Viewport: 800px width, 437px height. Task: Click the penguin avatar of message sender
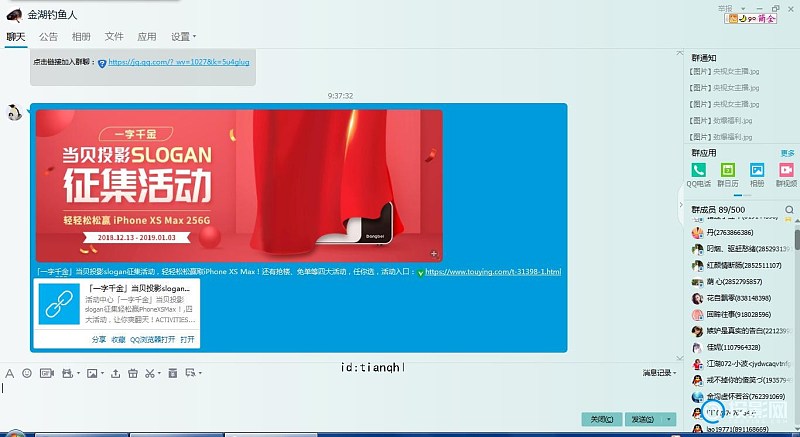pyautogui.click(x=14, y=112)
